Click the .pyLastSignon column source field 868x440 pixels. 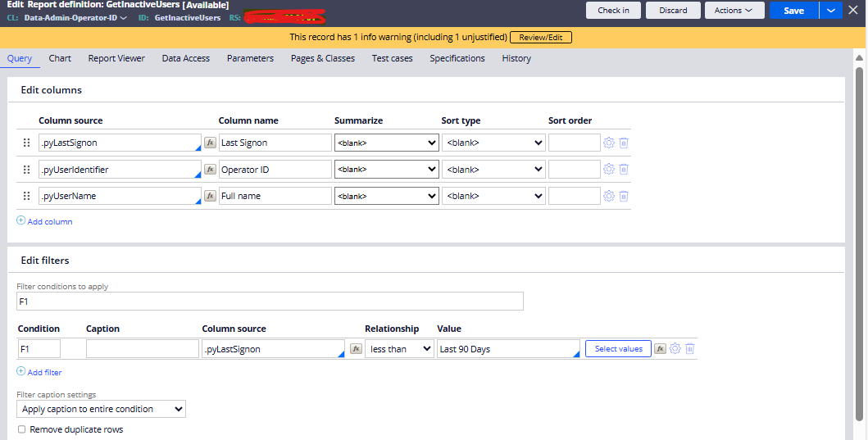click(120, 143)
